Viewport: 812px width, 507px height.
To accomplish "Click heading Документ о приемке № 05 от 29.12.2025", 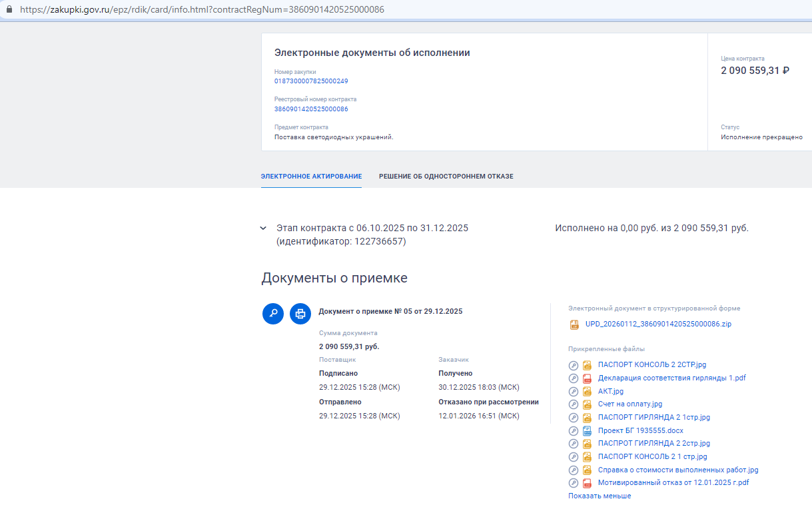I will pos(390,311).
